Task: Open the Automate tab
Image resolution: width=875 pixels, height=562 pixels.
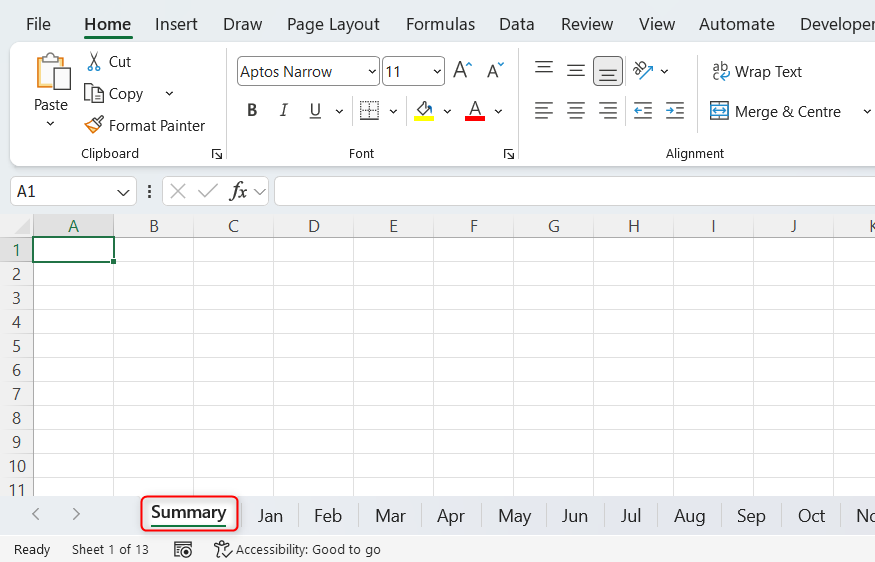Action: tap(737, 24)
